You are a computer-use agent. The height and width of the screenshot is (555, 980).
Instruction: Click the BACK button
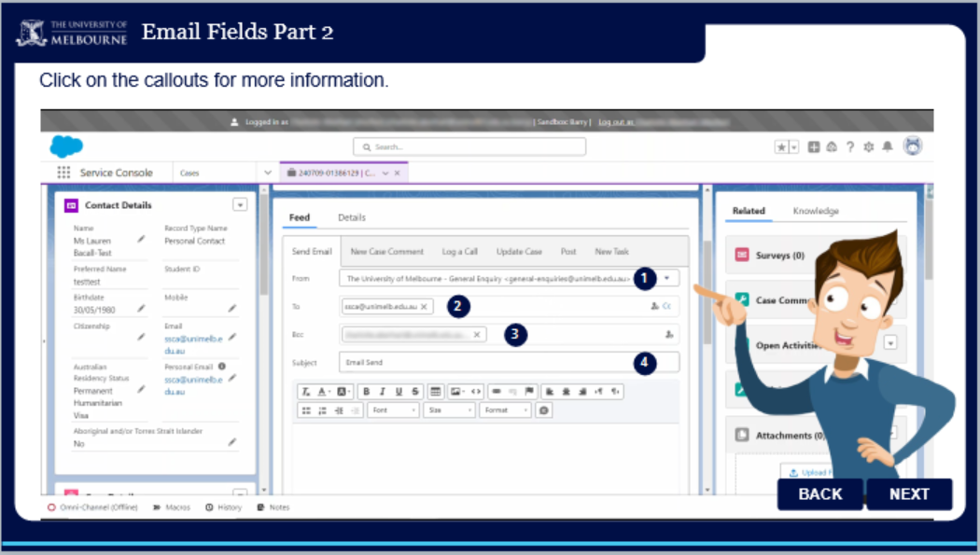pos(820,494)
